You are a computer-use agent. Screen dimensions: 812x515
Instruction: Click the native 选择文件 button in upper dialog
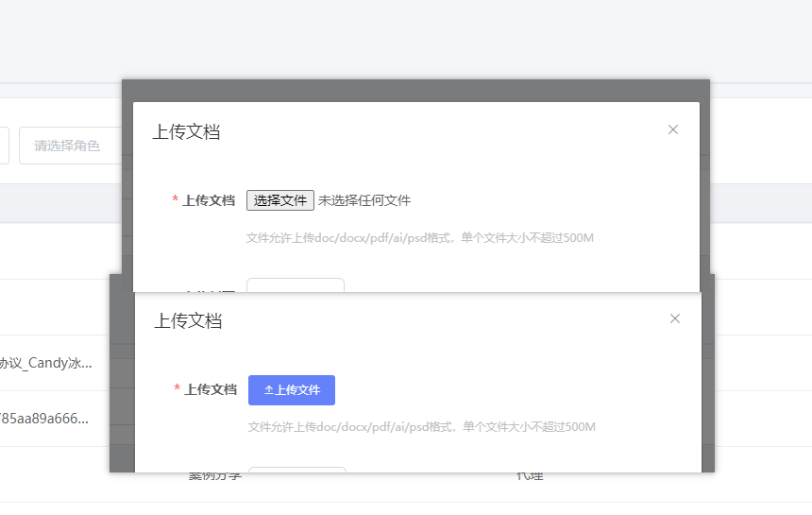(x=280, y=200)
